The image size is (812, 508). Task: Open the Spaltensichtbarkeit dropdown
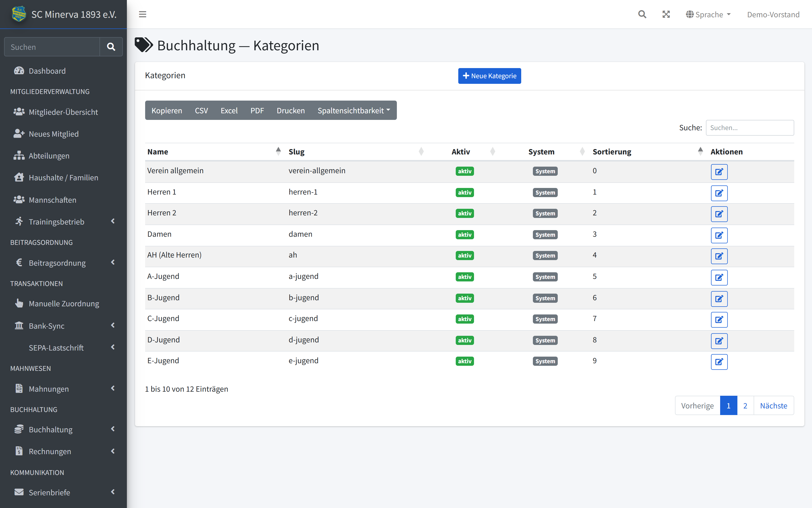pos(354,110)
